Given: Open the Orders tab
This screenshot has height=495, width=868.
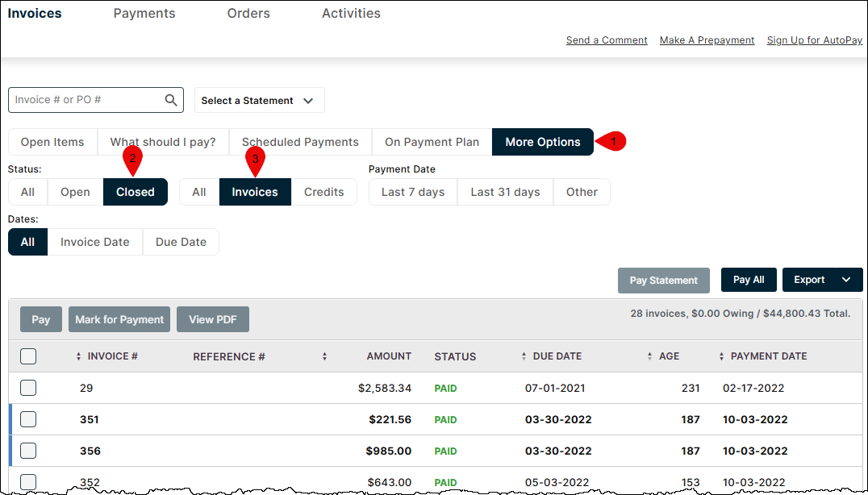Looking at the screenshot, I should (248, 13).
